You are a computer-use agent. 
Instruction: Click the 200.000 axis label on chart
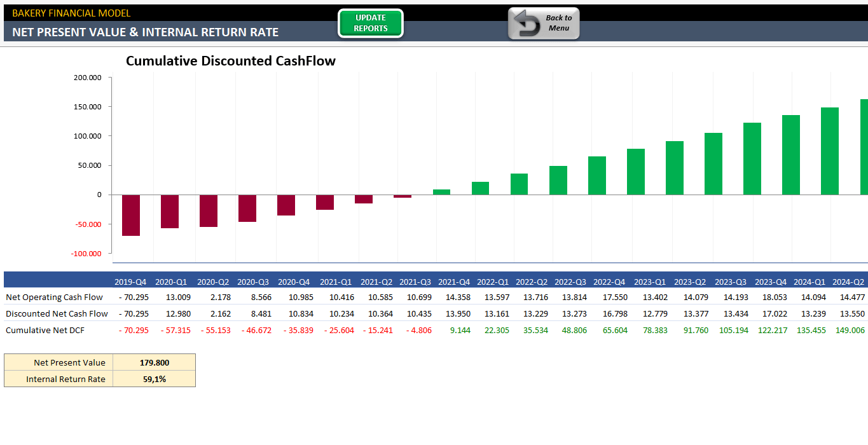88,78
